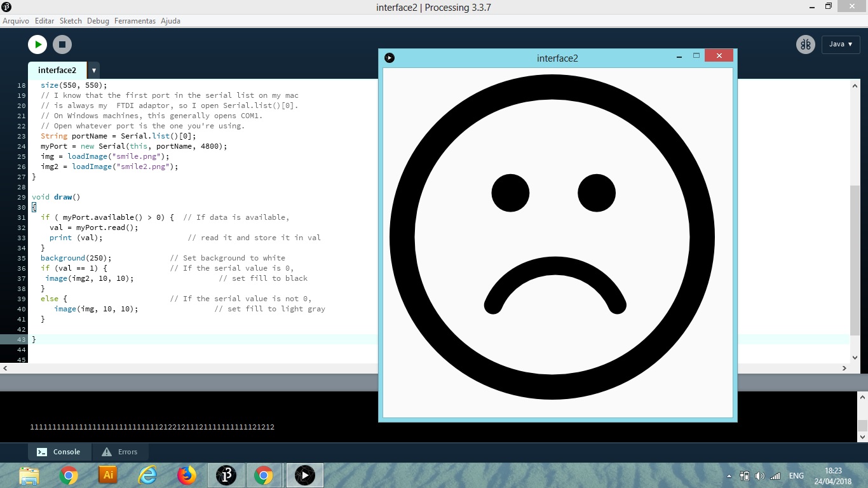The height and width of the screenshot is (488, 868).
Task: Switch to Processing IDE taskbar icon
Action: (x=226, y=475)
